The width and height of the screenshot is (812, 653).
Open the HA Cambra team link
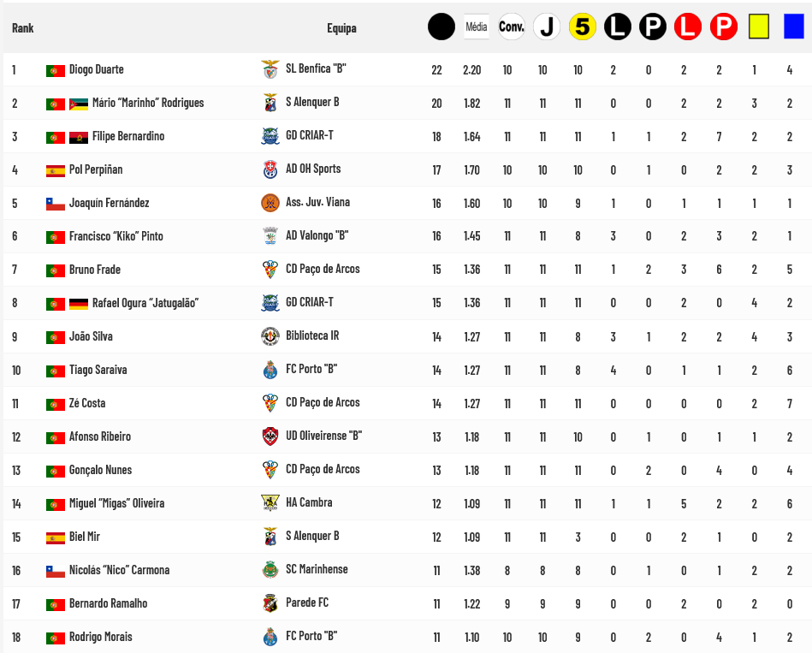click(309, 503)
